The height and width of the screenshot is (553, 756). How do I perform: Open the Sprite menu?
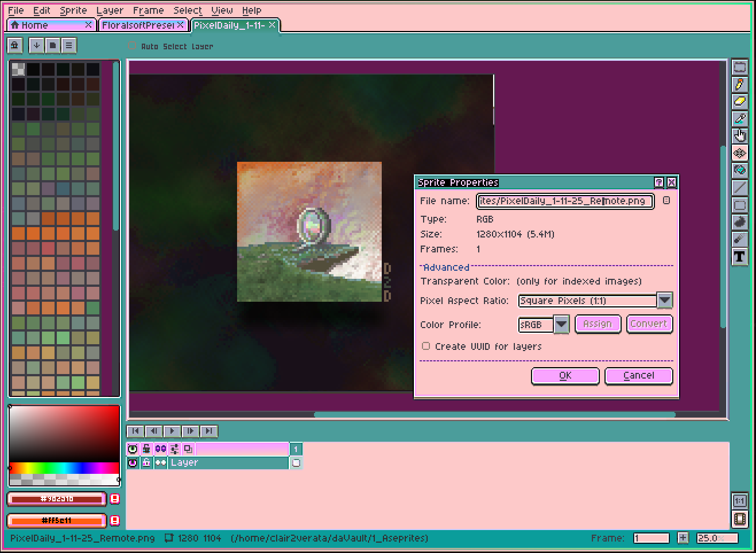[x=73, y=10]
